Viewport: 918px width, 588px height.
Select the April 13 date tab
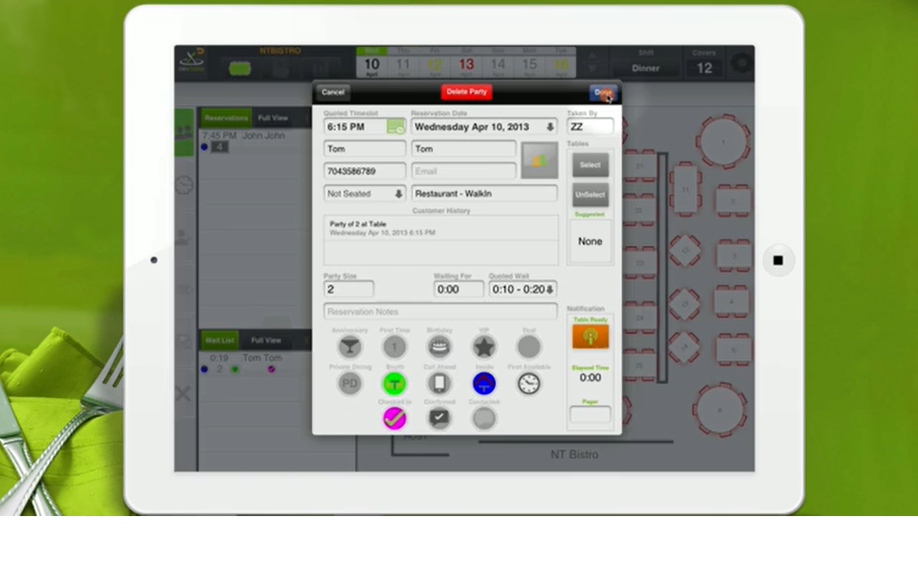pos(466,66)
